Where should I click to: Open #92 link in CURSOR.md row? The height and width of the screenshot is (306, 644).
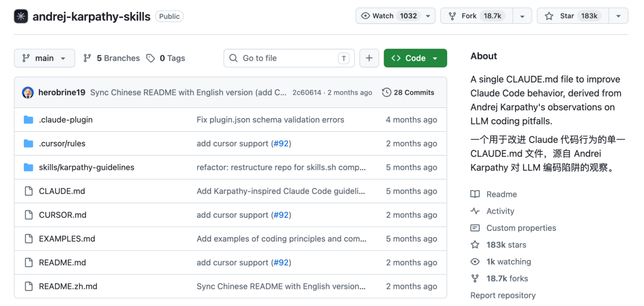[281, 215]
